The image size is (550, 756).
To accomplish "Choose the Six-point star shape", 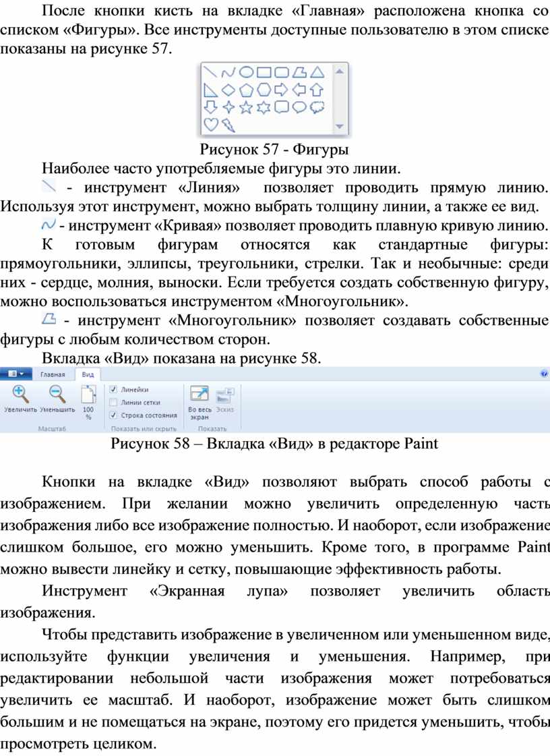I will point(264,107).
